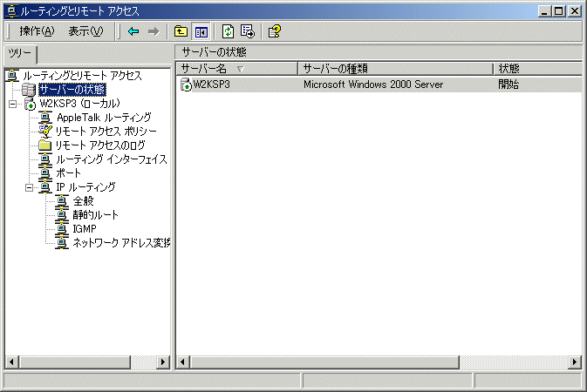Click the IP ルーティング node icon
Screen dimensions: 587x392
coord(45,187)
